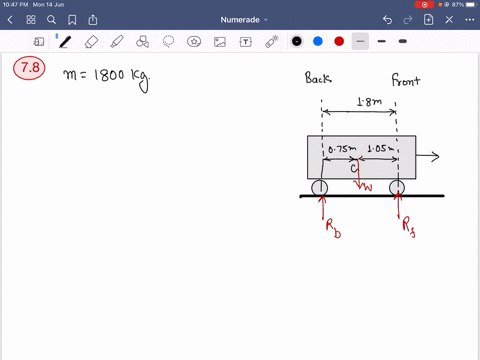This screenshot has height=360, width=480.
Task: Open the search tool
Action: [51, 20]
